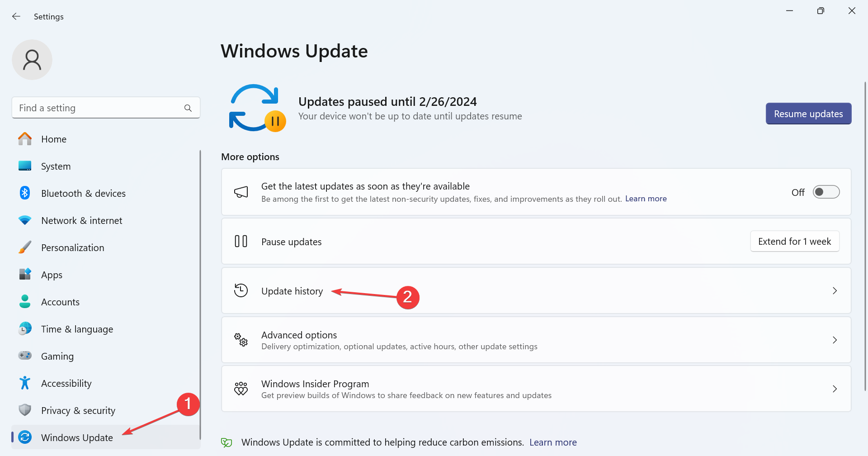Open Learn more about carbon emissions
The height and width of the screenshot is (456, 868).
click(553, 442)
